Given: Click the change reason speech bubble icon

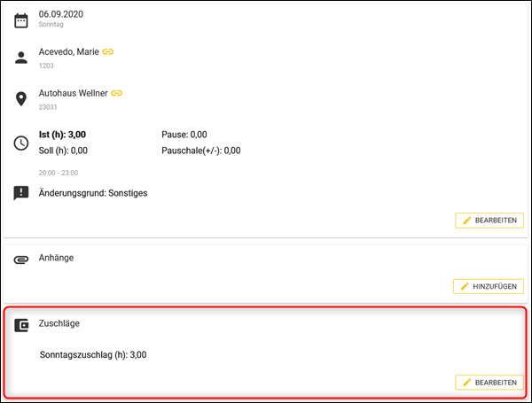Looking at the screenshot, I should tap(21, 192).
